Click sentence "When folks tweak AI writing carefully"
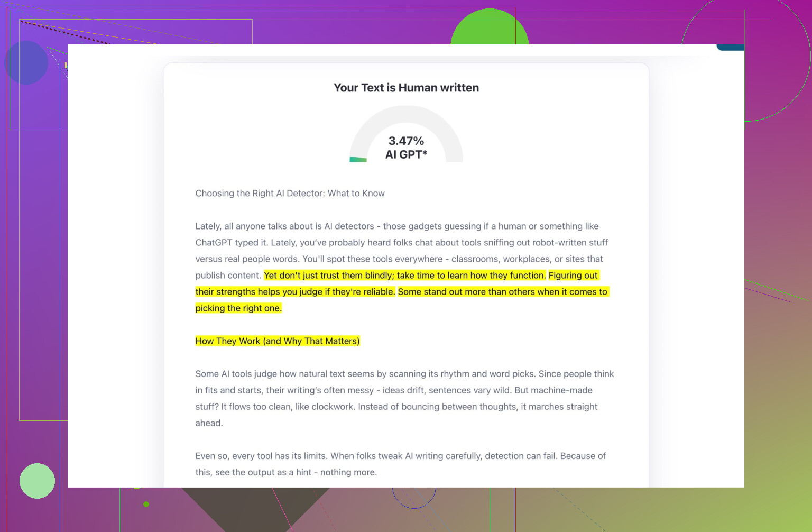This screenshot has height=532, width=812. (x=443, y=456)
